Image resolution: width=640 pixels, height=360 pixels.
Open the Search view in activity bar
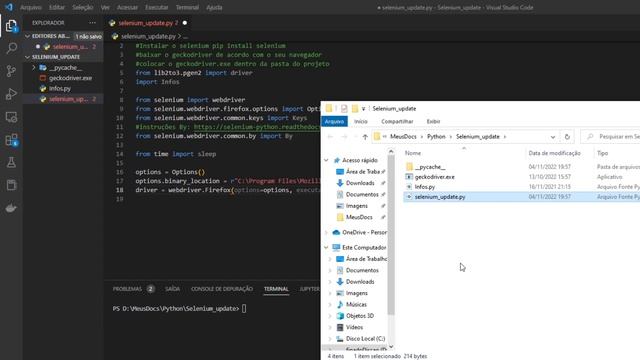coord(11,48)
